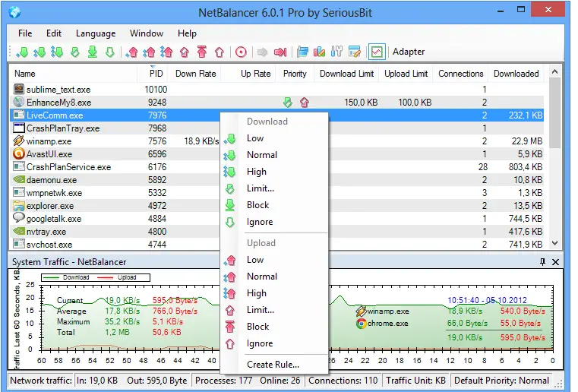Viewport: 578px width, 392px height.
Task: Select Create Rule... in context menu
Action: pos(274,365)
